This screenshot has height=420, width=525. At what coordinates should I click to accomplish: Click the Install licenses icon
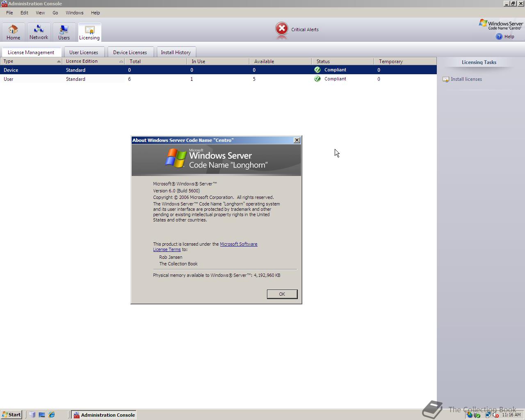pos(446,79)
